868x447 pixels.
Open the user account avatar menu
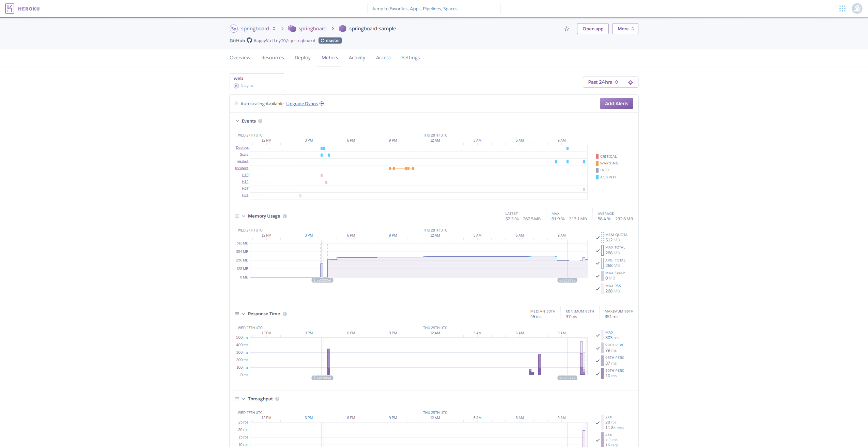[x=857, y=9]
